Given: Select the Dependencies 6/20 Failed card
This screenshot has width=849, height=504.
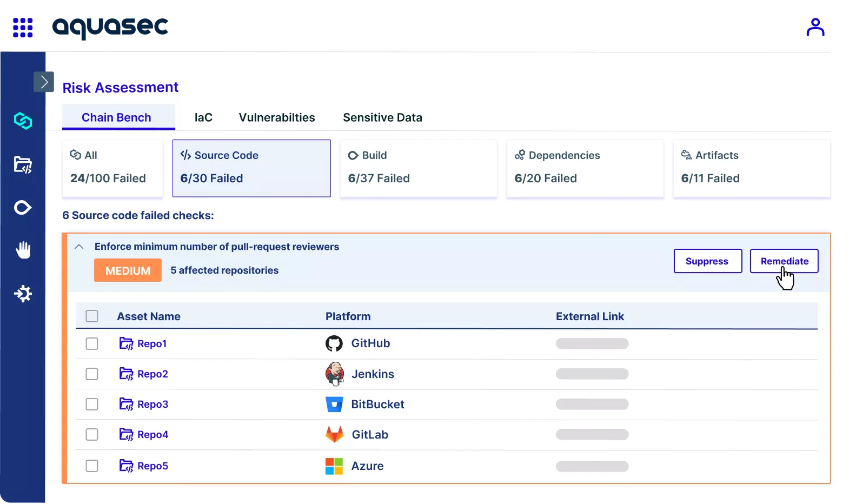Looking at the screenshot, I should tap(585, 168).
